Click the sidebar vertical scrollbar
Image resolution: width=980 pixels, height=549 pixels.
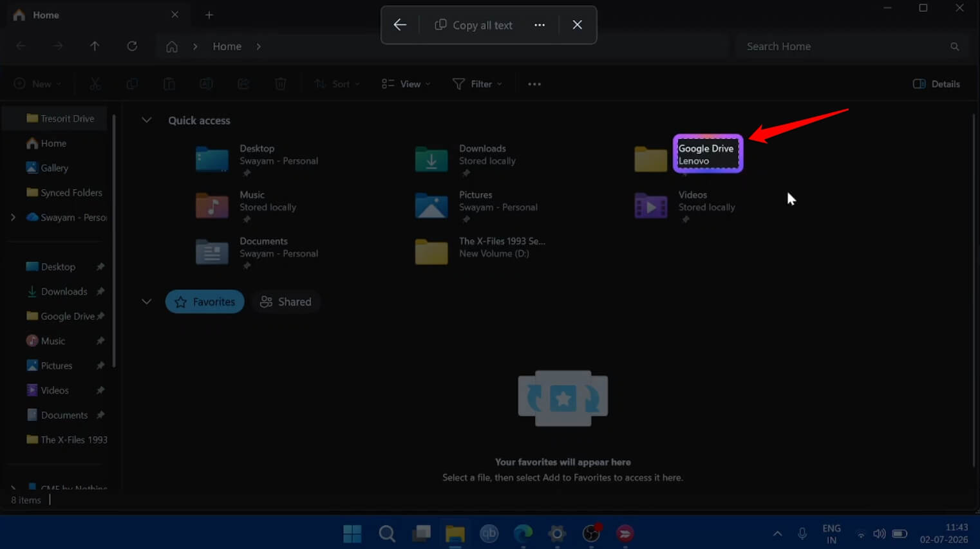point(114,241)
